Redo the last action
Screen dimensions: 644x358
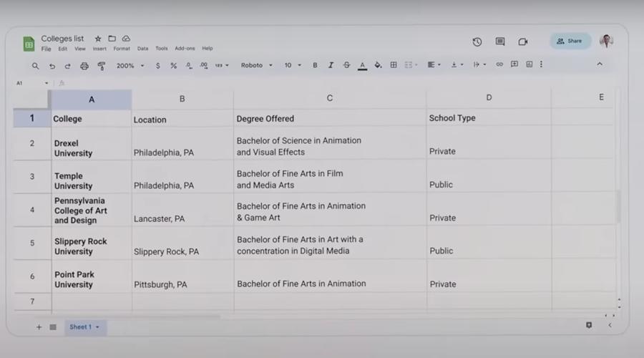point(67,66)
